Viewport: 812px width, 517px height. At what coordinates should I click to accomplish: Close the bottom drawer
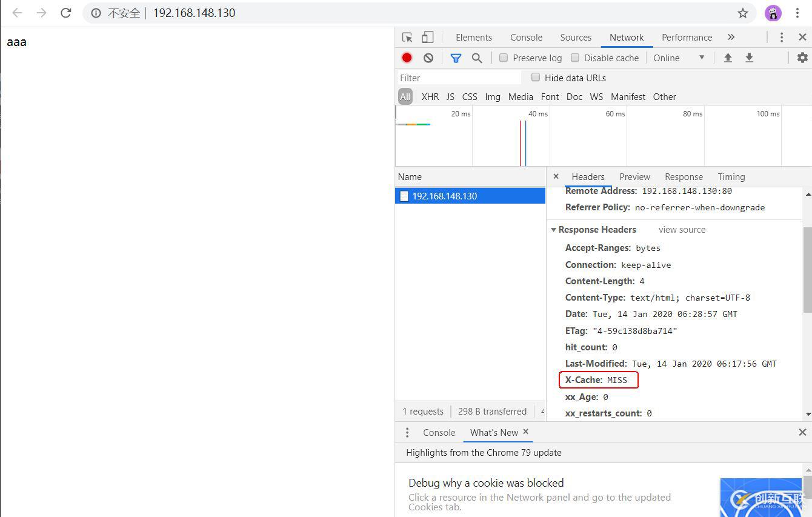[802, 432]
